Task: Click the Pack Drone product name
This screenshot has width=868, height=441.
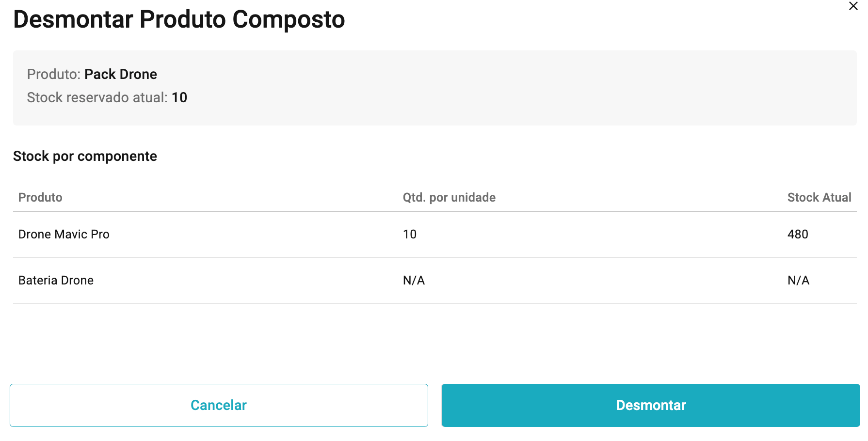Action: pyautogui.click(x=121, y=74)
